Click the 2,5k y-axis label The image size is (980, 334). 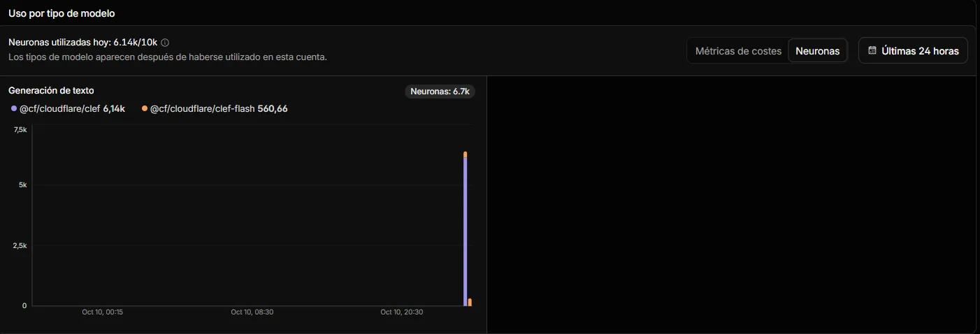coord(20,246)
